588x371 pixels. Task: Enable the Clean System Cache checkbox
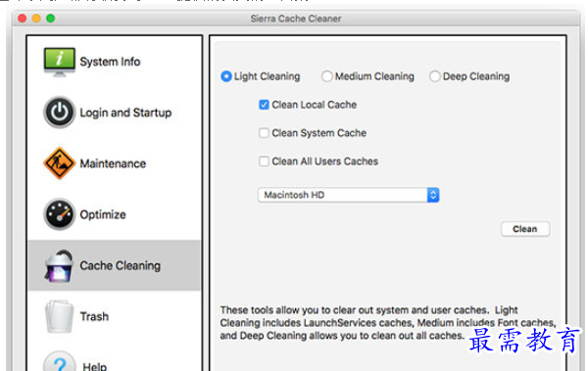pyautogui.click(x=264, y=133)
